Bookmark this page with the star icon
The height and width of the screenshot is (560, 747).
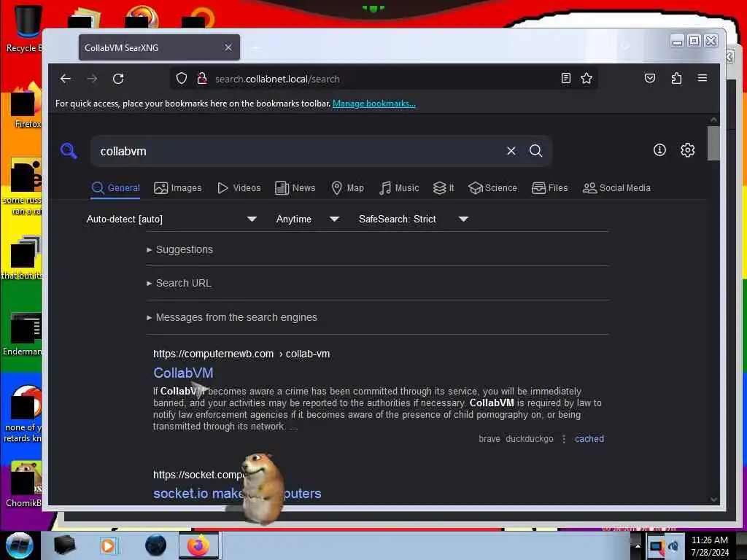point(587,78)
